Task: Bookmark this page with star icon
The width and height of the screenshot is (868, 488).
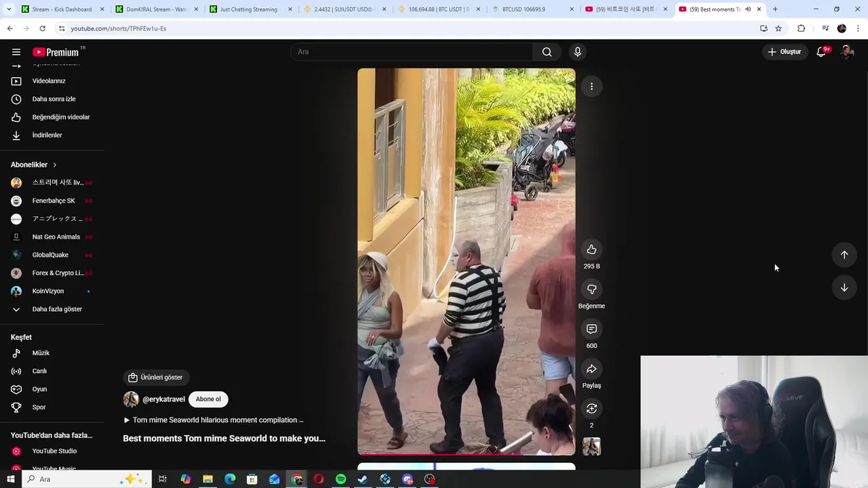Action: coord(778,28)
